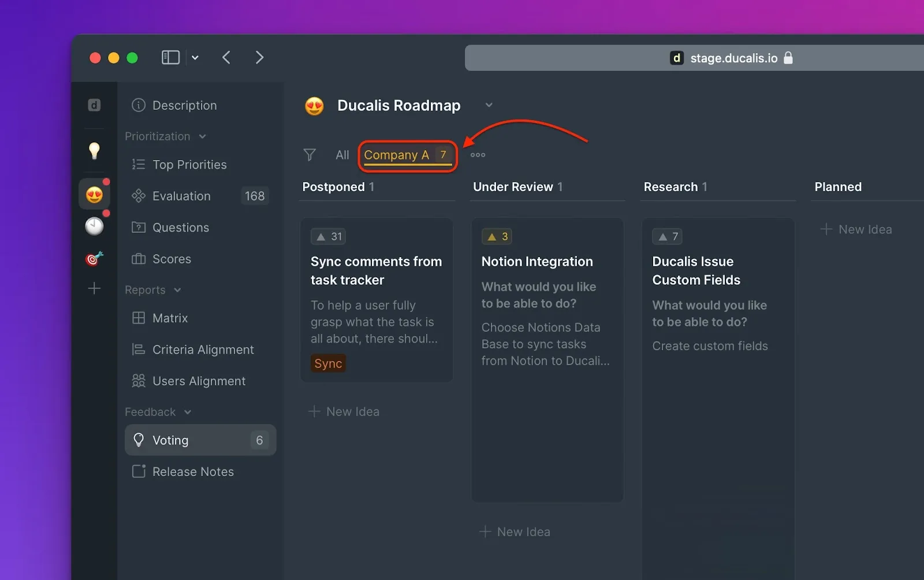Toggle the browser sidebar panel button

pos(170,58)
